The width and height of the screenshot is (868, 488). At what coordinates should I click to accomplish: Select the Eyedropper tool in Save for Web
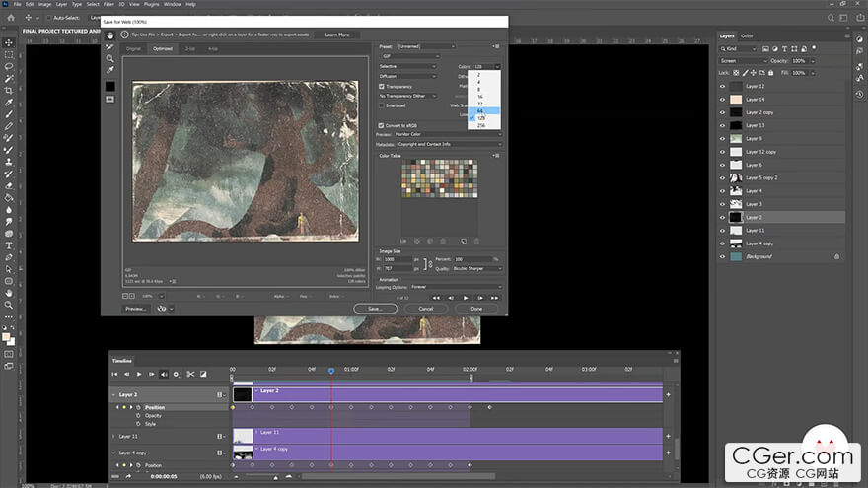pyautogui.click(x=110, y=70)
